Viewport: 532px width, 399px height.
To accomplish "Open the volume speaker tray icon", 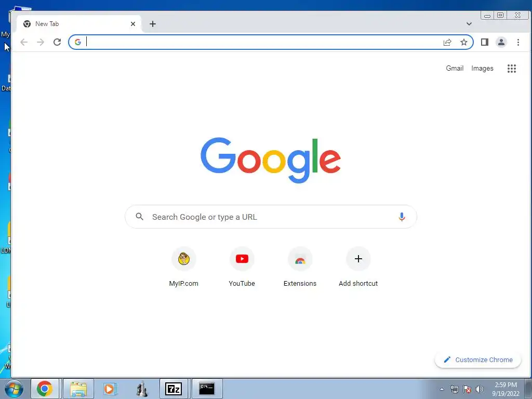I will [x=480, y=389].
